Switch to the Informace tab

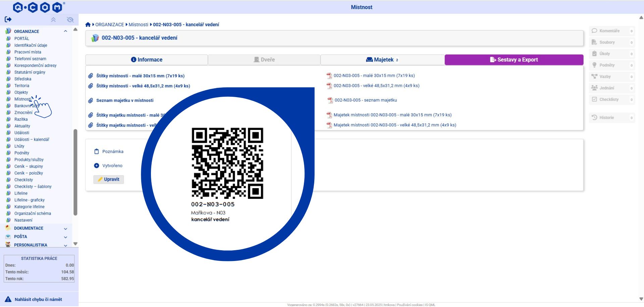click(x=147, y=60)
